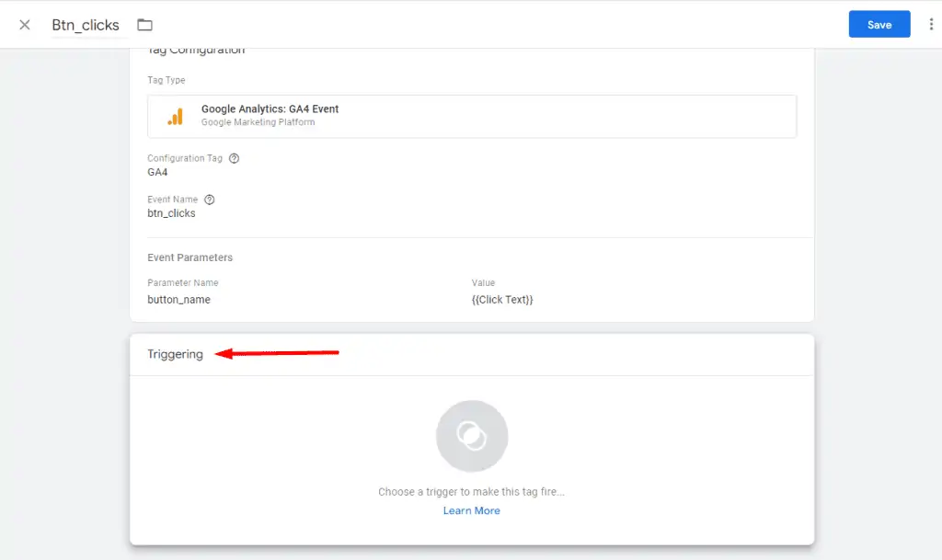Select the {{Click Text}} variable value

[x=502, y=299]
